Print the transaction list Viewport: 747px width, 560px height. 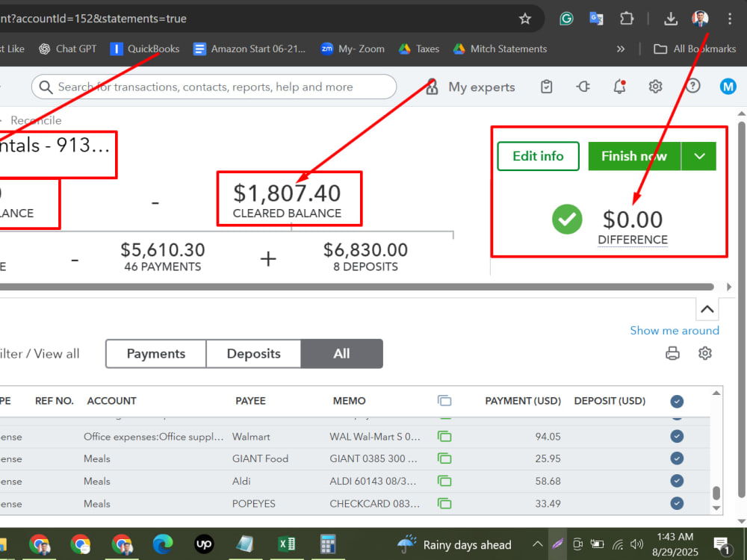click(672, 353)
